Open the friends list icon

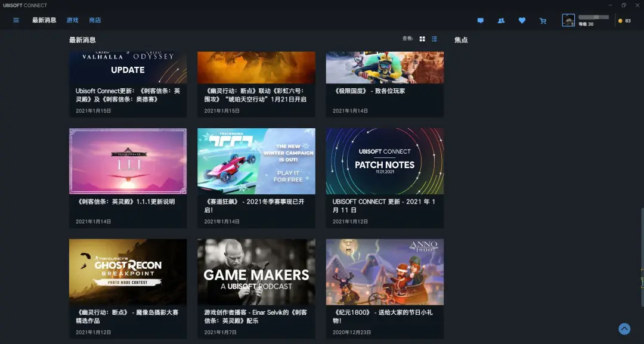pos(501,20)
